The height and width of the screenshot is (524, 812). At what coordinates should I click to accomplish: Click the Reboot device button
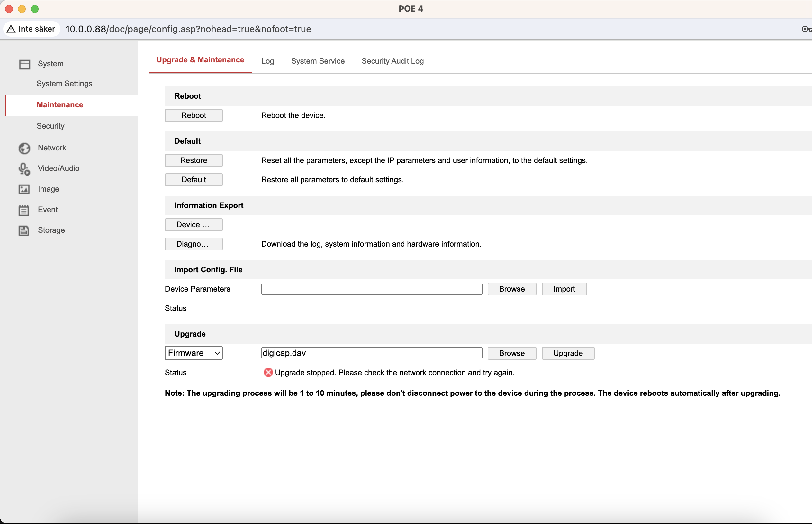tap(194, 115)
